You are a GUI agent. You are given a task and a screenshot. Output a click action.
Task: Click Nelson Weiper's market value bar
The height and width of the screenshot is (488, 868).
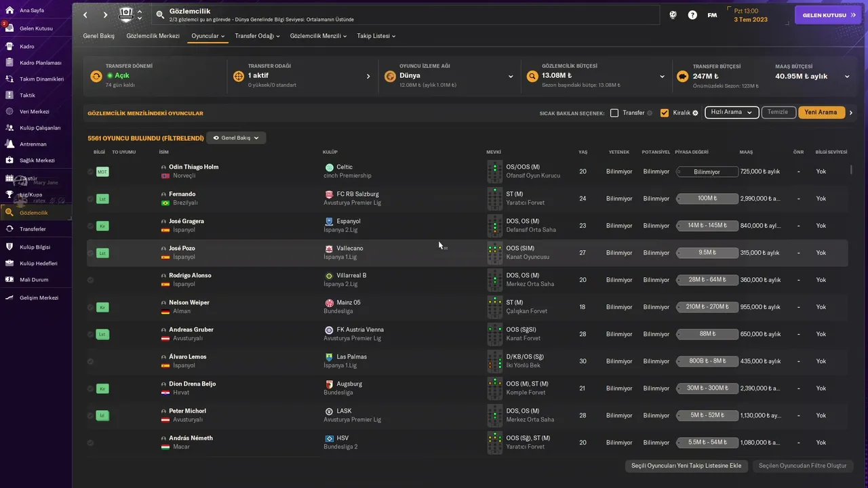tap(707, 307)
